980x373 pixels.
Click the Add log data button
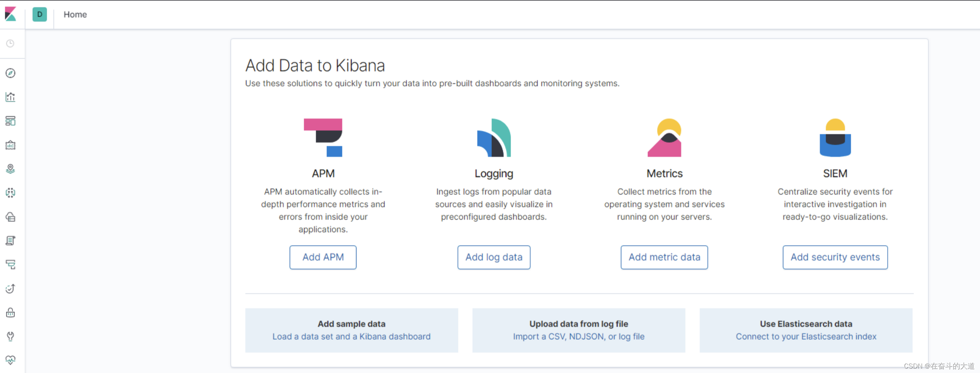(494, 257)
